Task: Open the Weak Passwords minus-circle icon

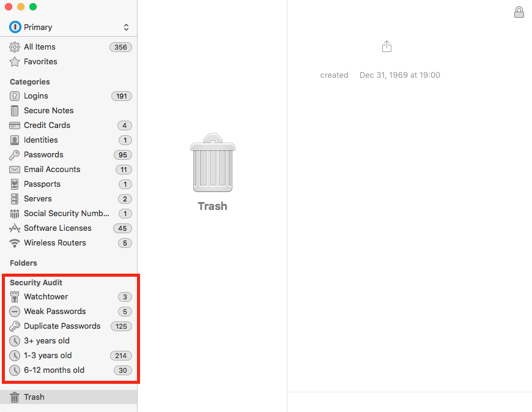Action: 15,312
